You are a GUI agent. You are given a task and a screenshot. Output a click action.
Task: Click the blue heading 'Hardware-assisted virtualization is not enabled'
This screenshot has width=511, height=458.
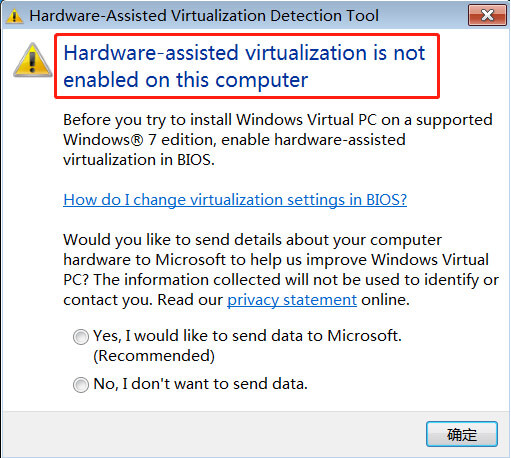coord(244,66)
